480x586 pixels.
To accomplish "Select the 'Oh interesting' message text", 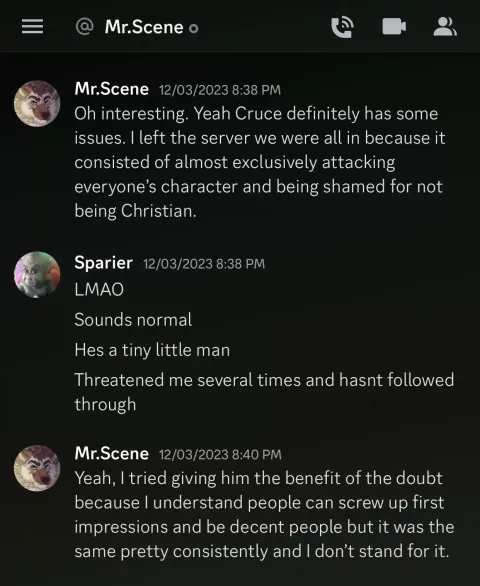I will click(260, 162).
